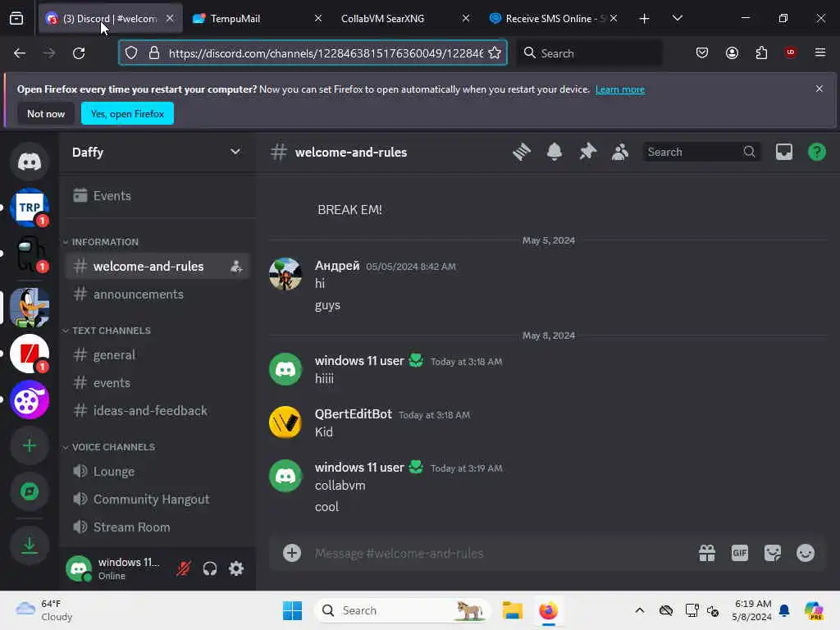Viewport: 840px width, 630px height.
Task: Show pinned messages pin icon
Action: [587, 152]
